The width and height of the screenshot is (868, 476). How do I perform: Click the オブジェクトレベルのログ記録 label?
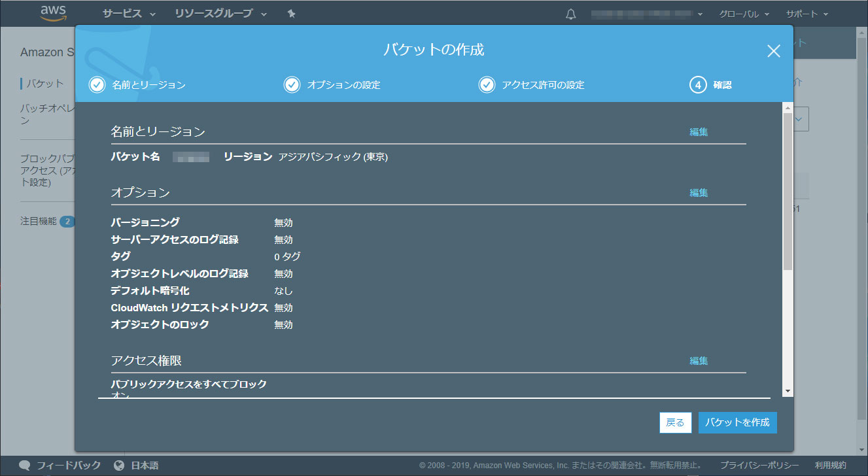180,273
